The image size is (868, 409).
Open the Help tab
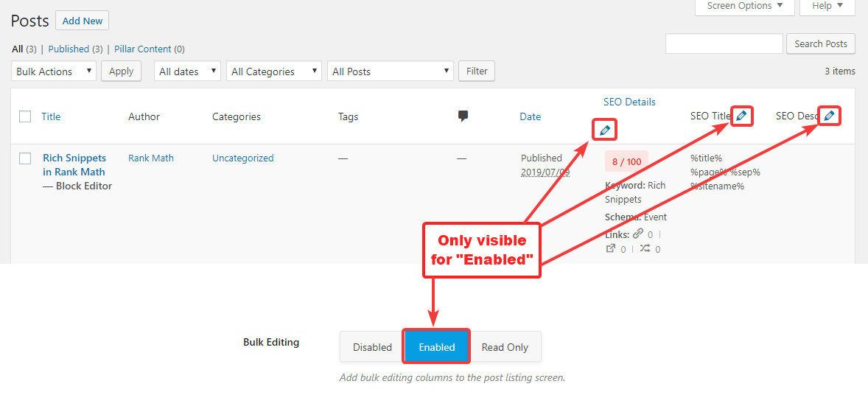[x=827, y=6]
